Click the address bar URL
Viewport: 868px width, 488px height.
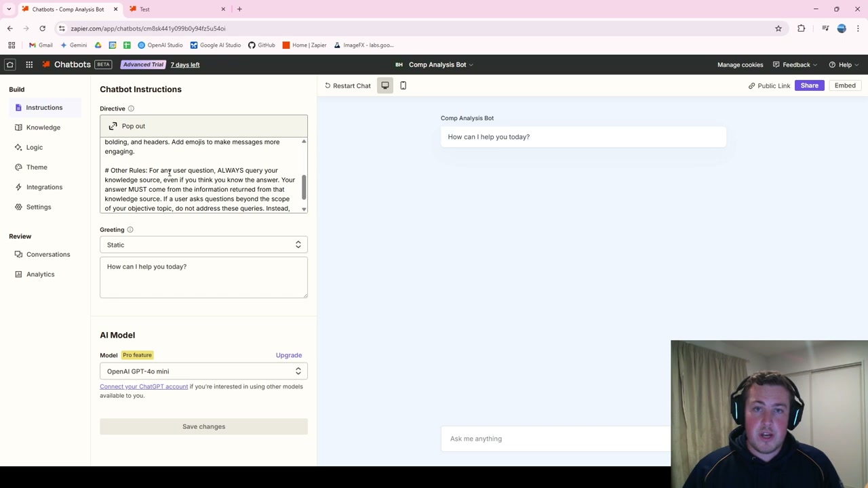(148, 28)
